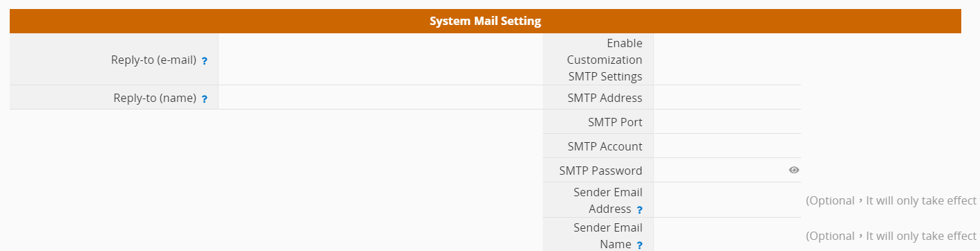Viewport: 980px width, 251px height.
Task: Open help for Reply-to (name)
Action: 205,99
